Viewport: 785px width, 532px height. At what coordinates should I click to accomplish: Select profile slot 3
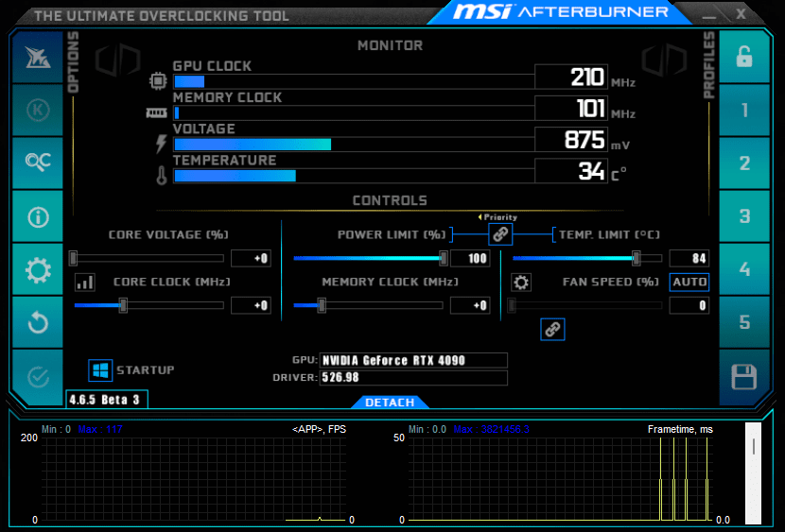pos(744,216)
